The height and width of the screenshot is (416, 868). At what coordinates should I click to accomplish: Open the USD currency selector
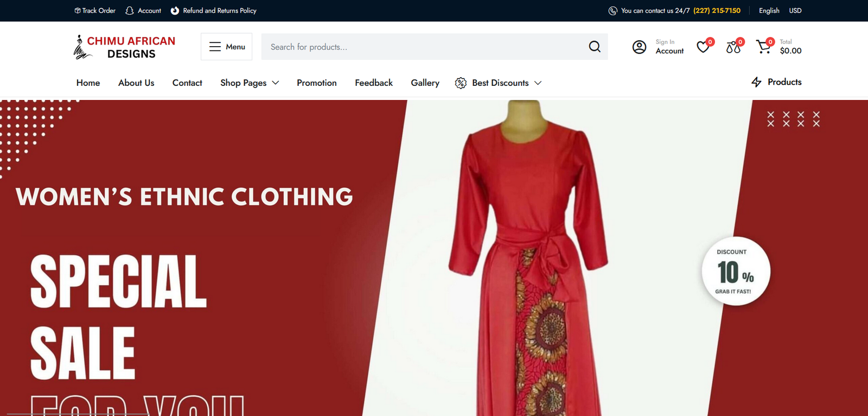tap(795, 11)
